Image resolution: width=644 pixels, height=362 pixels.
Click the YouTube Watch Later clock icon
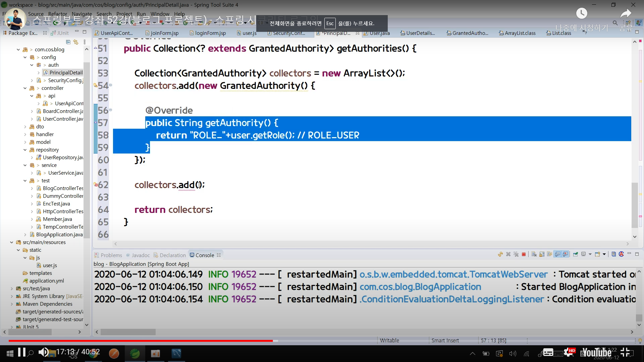coord(582,13)
